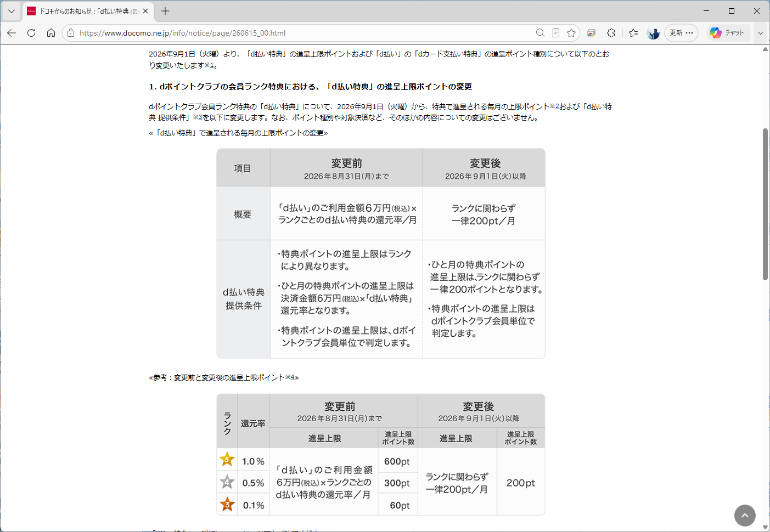Click the rank 4 silver star icon
This screenshot has width=770, height=532.
227,482
